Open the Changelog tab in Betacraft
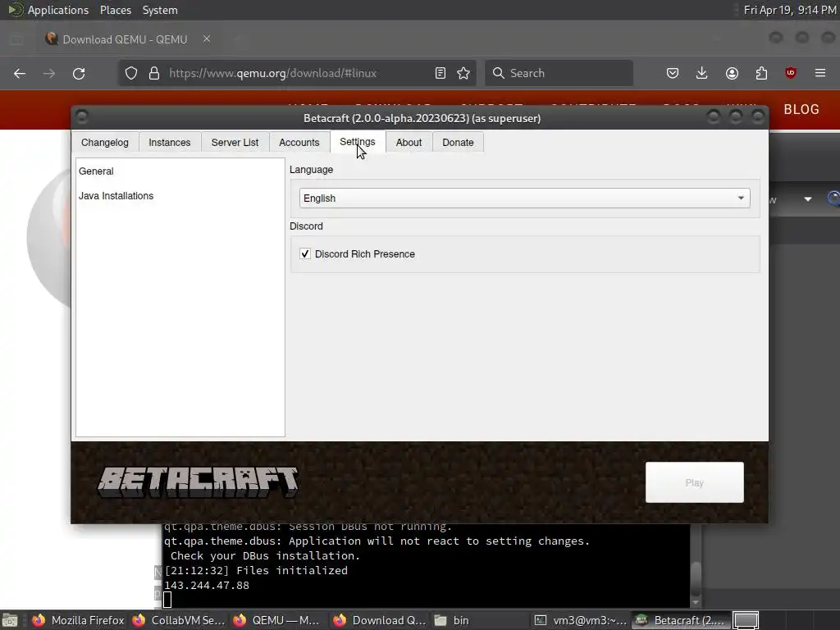840x630 pixels. point(104,143)
